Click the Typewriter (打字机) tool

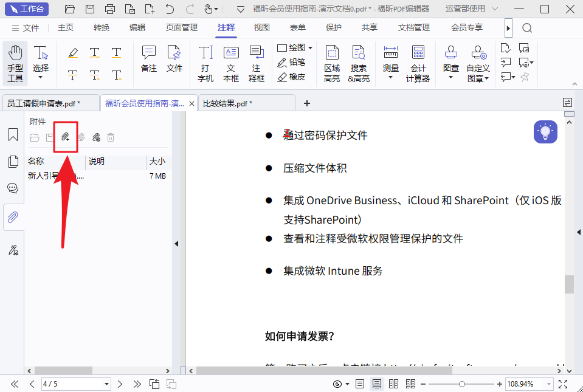(x=205, y=63)
